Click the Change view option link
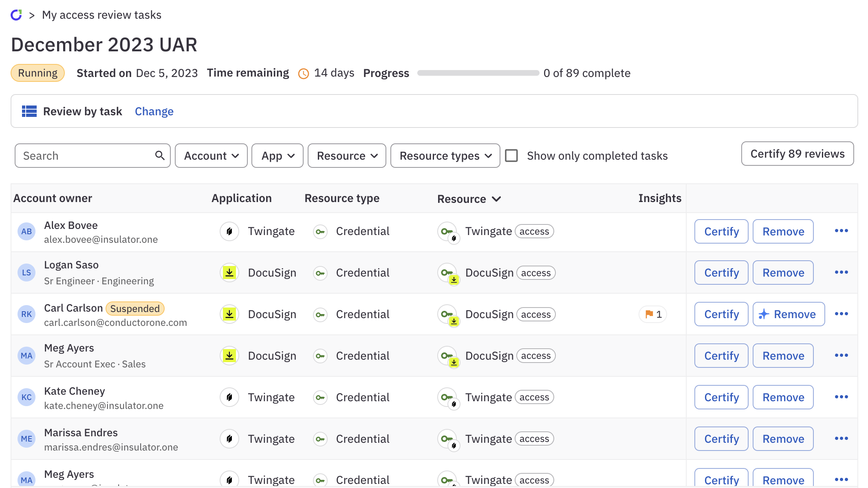 coord(154,111)
